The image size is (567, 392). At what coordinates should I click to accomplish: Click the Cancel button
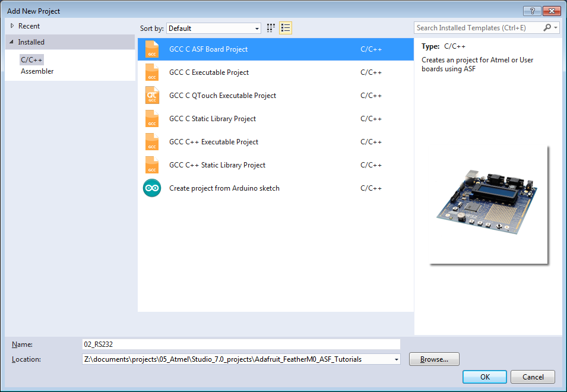pos(533,377)
